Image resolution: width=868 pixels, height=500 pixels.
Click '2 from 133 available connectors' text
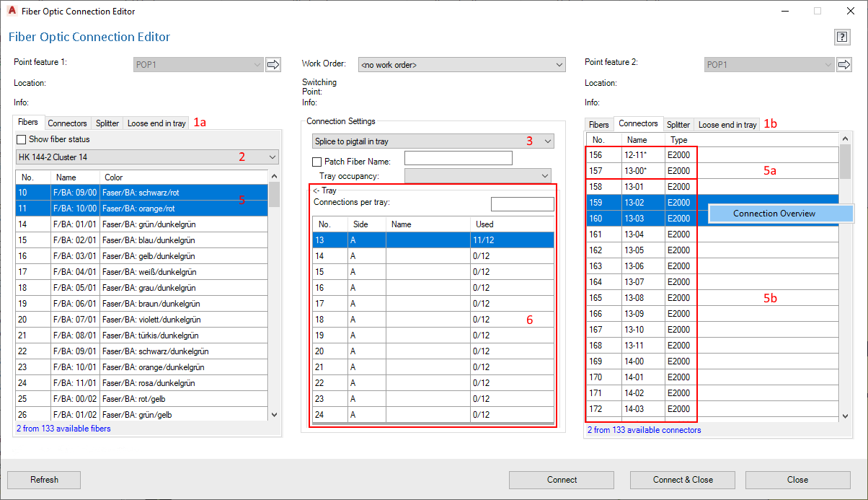click(x=644, y=430)
